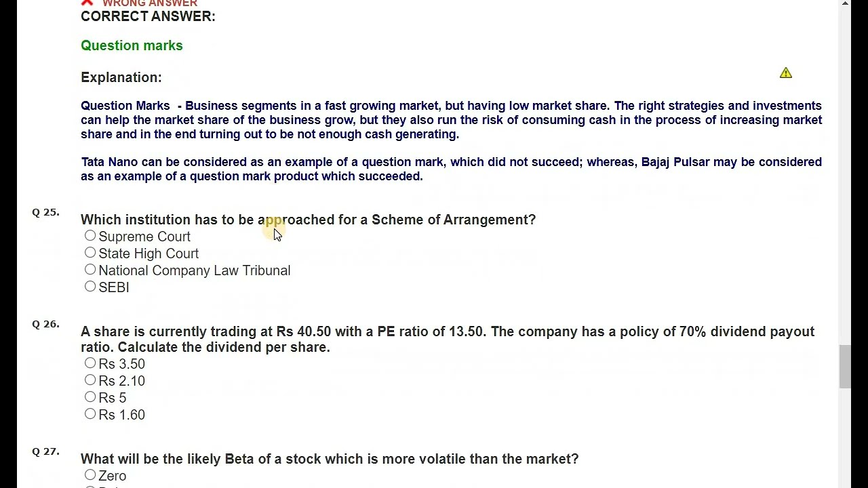Choose Zero as Beta answer
The width and height of the screenshot is (868, 488).
tap(90, 475)
